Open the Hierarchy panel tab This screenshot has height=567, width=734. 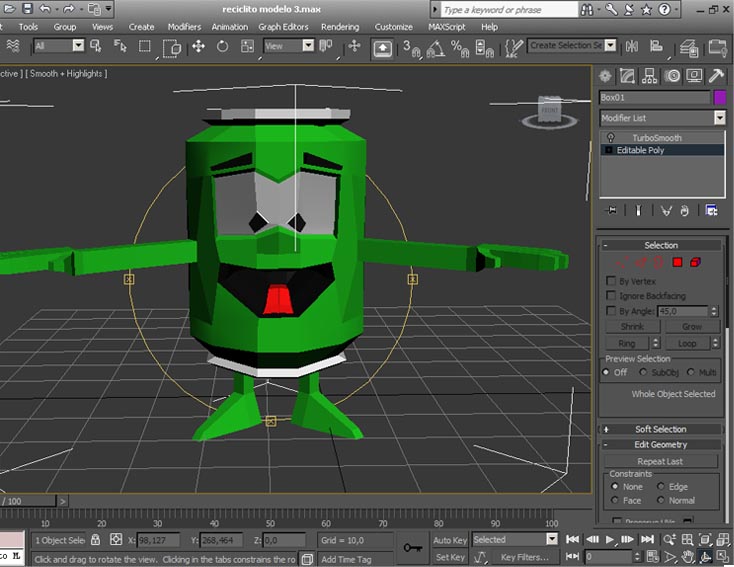(x=649, y=76)
